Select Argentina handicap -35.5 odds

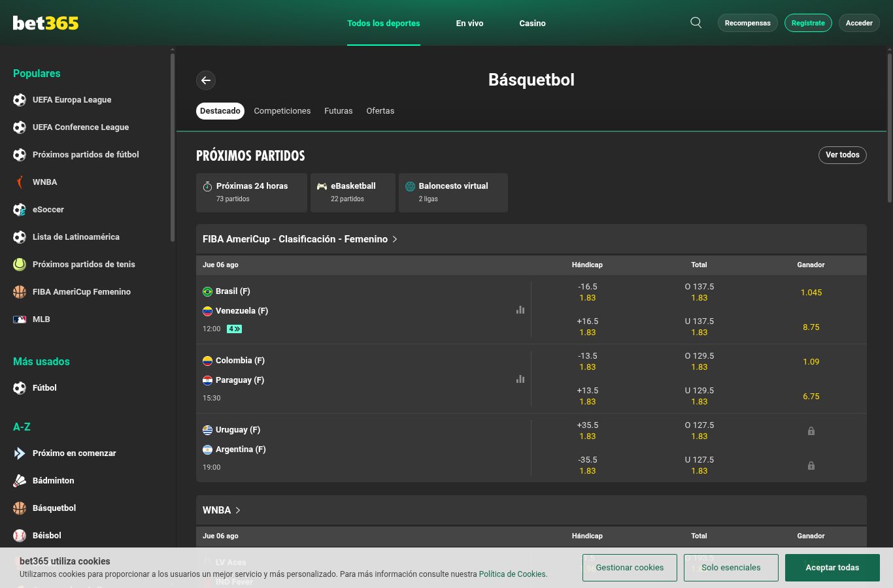click(x=588, y=465)
